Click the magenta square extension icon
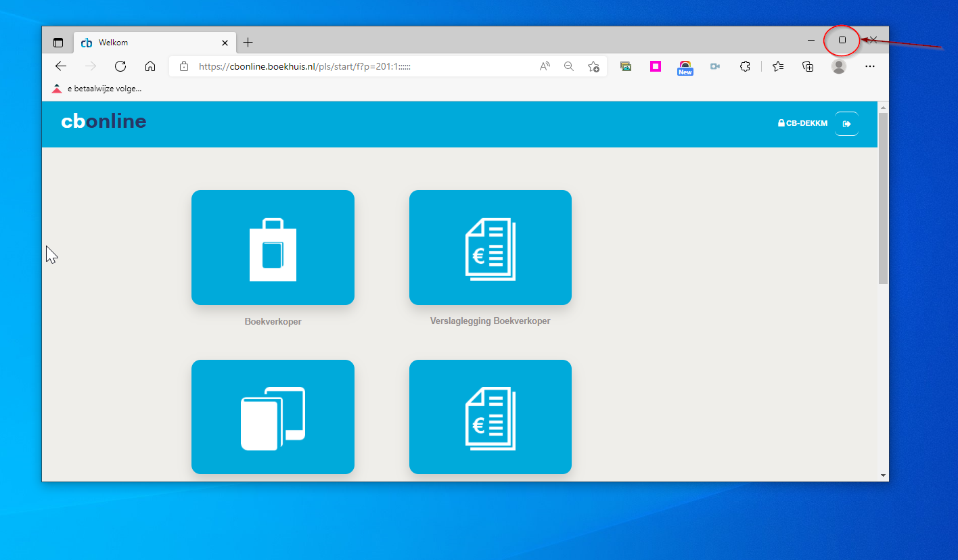Viewport: 958px width, 560px height. coord(656,66)
